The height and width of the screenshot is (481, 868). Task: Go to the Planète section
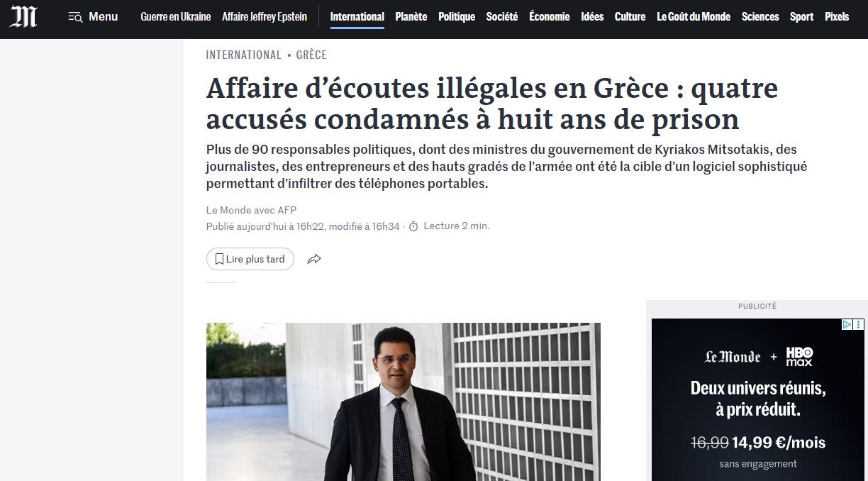[411, 16]
